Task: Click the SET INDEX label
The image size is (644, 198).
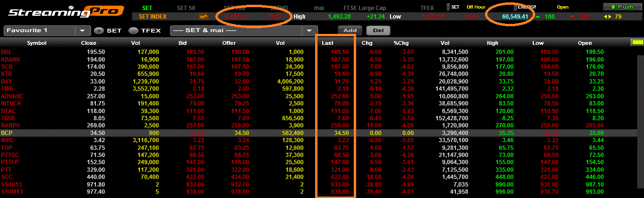Action: pyautogui.click(x=153, y=16)
